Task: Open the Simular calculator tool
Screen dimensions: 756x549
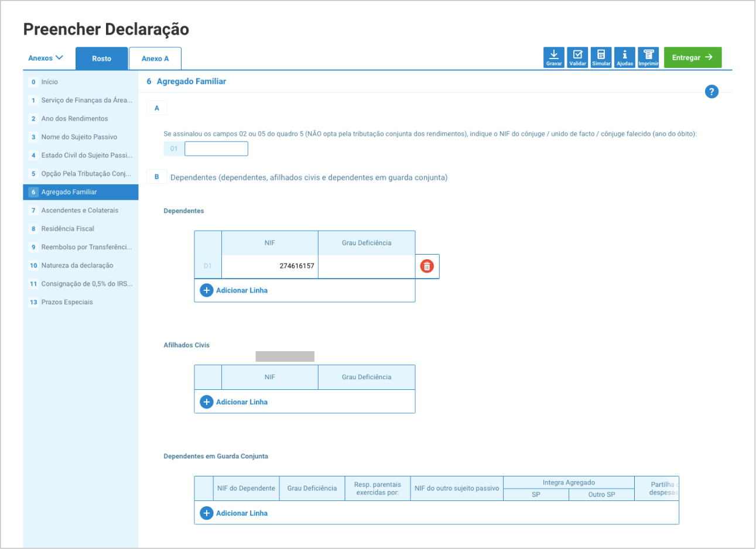Action: pyautogui.click(x=601, y=57)
